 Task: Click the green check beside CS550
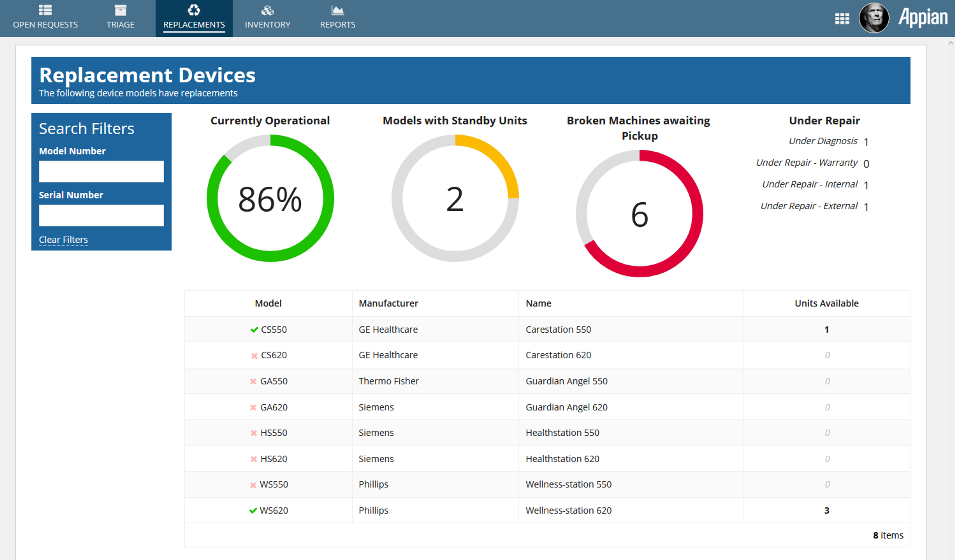[x=254, y=330]
